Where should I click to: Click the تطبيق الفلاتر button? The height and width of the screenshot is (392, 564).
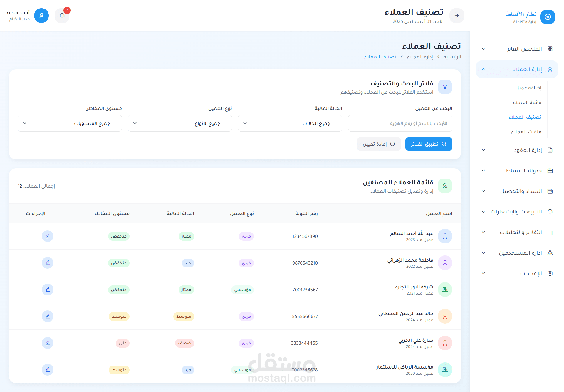pyautogui.click(x=429, y=144)
